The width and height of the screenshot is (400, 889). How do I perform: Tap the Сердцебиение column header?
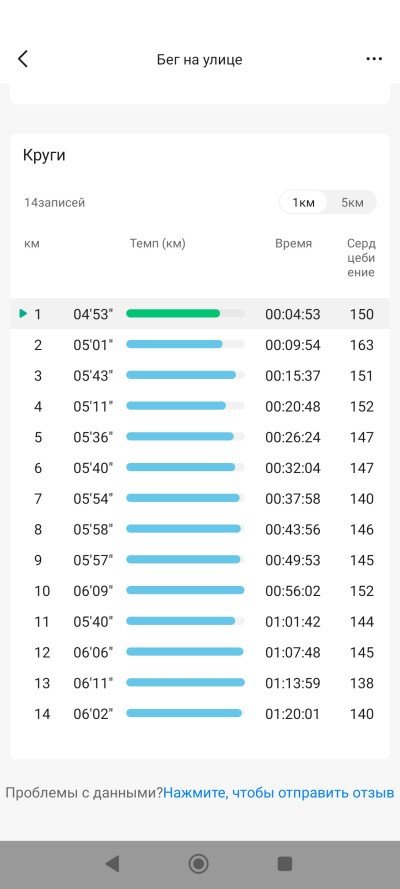(361, 258)
